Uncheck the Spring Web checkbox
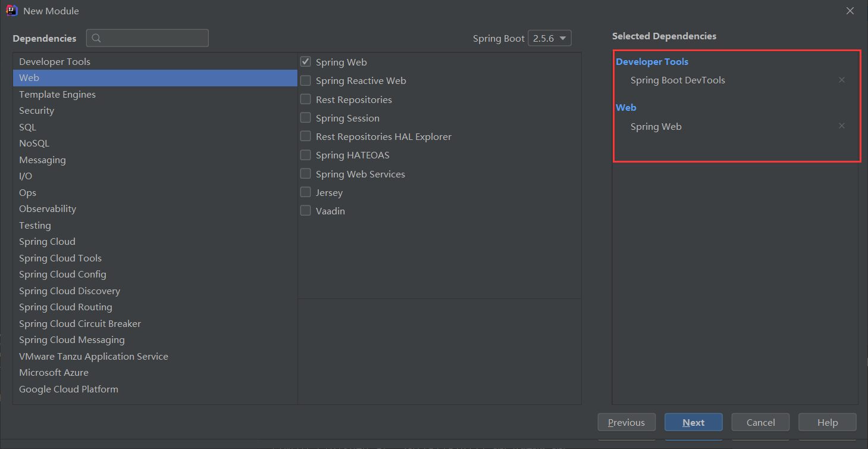The height and width of the screenshot is (449, 868). tap(306, 62)
